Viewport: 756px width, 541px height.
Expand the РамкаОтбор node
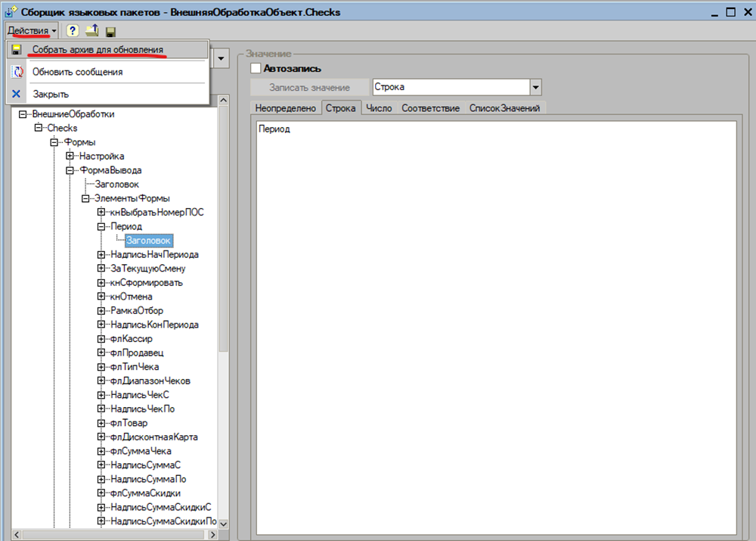[x=101, y=310]
